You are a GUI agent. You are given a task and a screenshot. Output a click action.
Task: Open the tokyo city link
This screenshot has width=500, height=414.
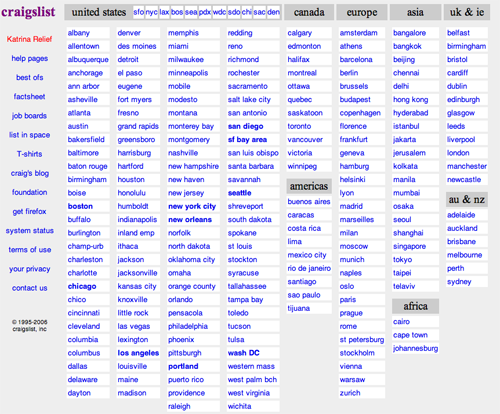tap(402, 260)
